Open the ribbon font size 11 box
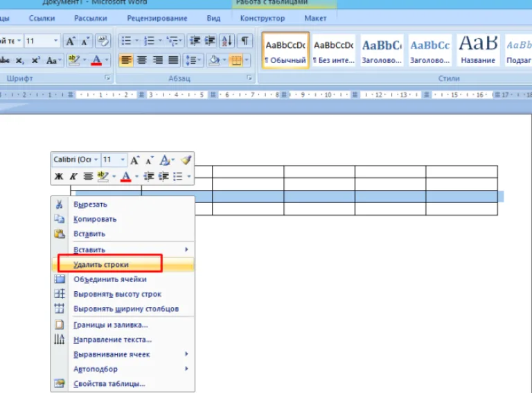 [x=42, y=41]
